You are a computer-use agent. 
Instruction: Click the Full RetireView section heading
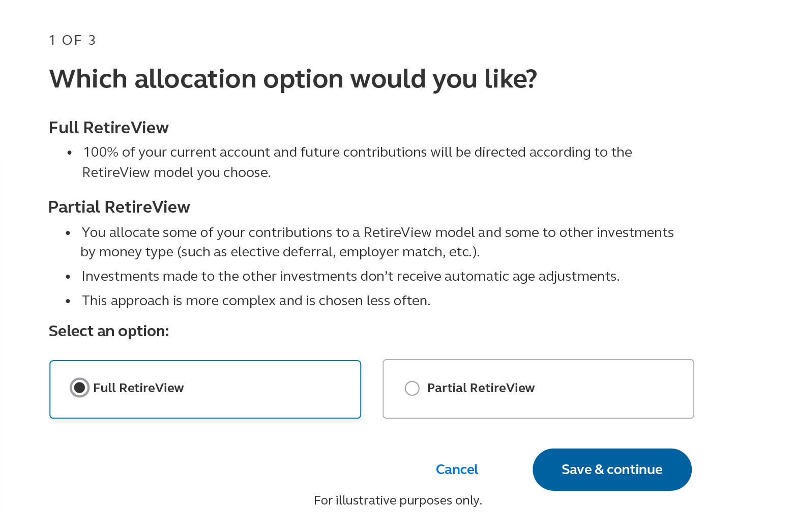click(x=108, y=127)
